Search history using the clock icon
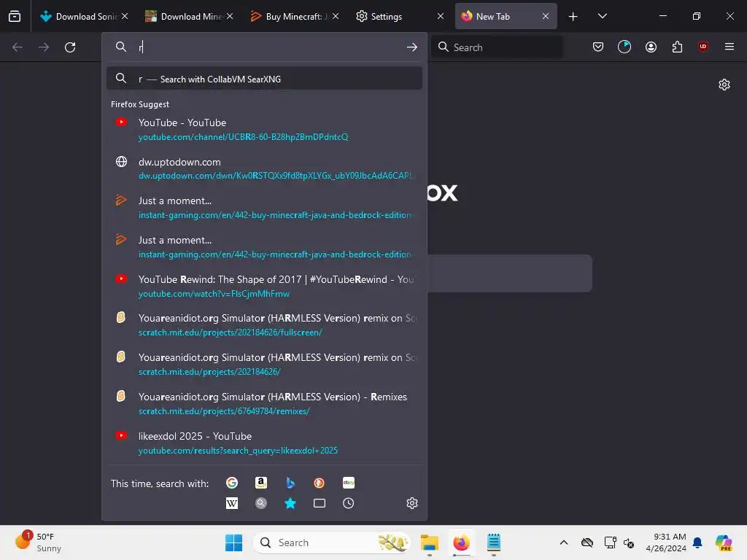This screenshot has width=747, height=560. coord(348,503)
